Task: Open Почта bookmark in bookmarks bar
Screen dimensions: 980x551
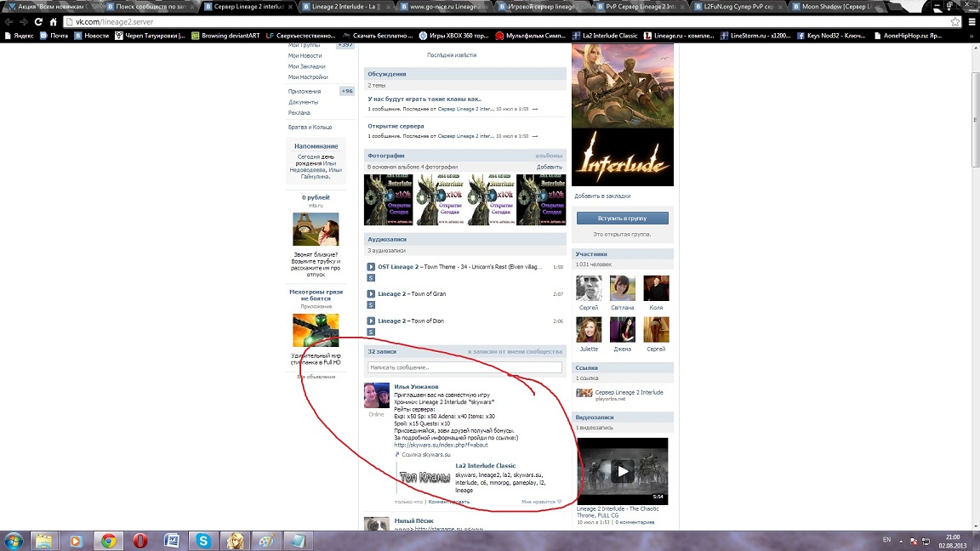Action: pos(54,36)
